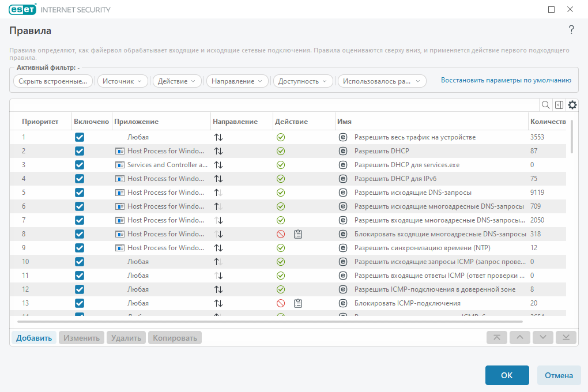
Task: Click allow checkmark icon for Разрешить DHCP rule
Action: coord(281,151)
